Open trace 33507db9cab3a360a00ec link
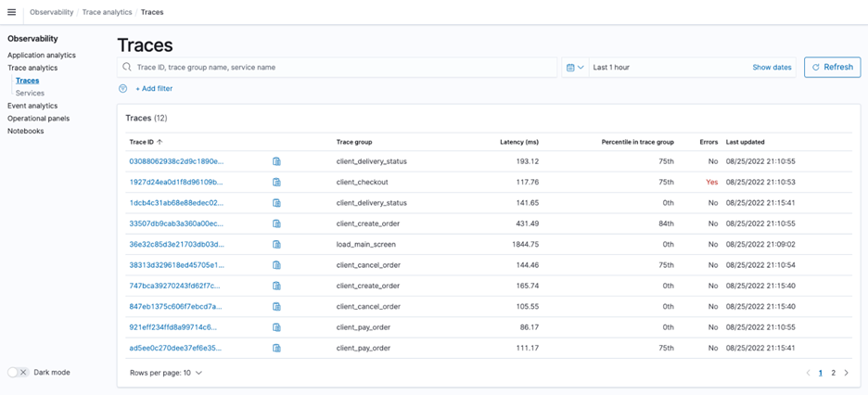 176,223
